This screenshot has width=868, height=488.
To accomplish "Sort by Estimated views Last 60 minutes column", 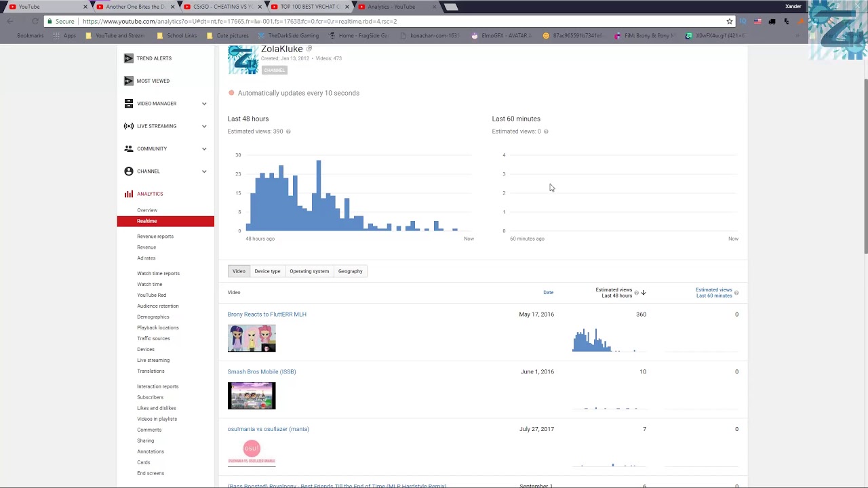I will click(x=713, y=293).
